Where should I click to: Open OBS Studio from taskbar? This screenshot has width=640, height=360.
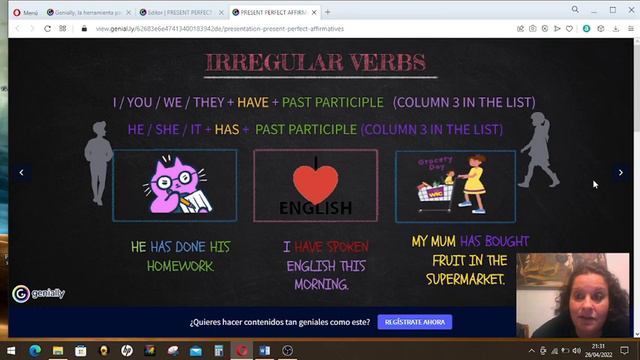coord(287,351)
